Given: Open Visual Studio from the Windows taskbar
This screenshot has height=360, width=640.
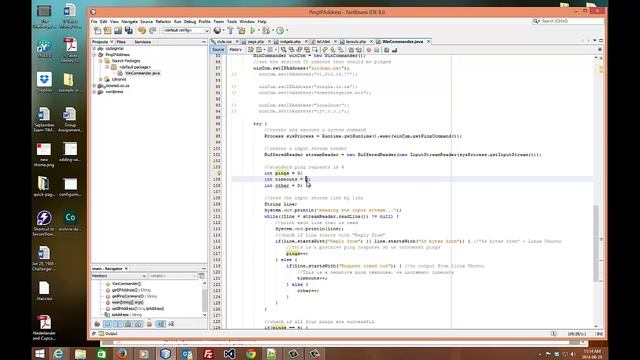Looking at the screenshot, I should (229, 353).
